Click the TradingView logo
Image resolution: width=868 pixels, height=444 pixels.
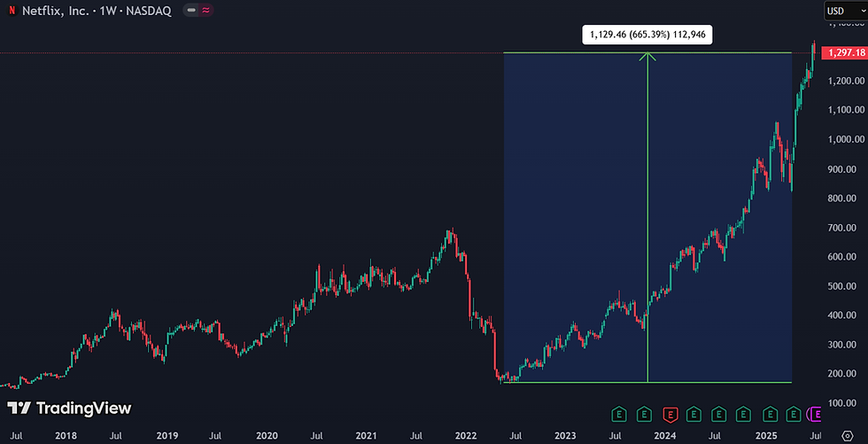[x=69, y=409]
